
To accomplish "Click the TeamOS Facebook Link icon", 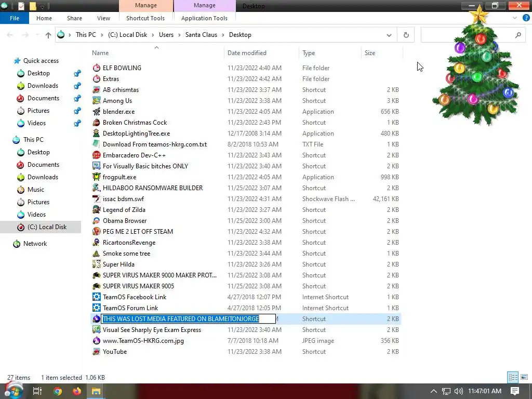I will click(96, 297).
